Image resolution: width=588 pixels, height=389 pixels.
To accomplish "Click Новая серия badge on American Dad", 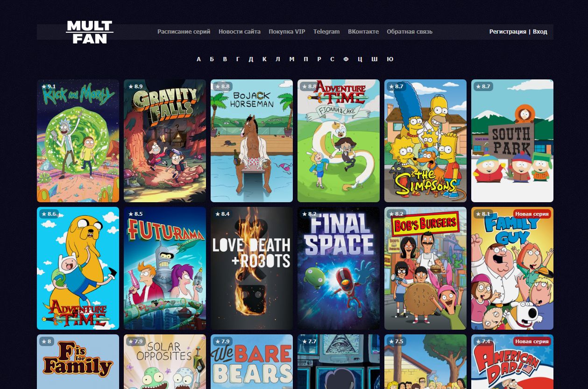I will coord(532,341).
